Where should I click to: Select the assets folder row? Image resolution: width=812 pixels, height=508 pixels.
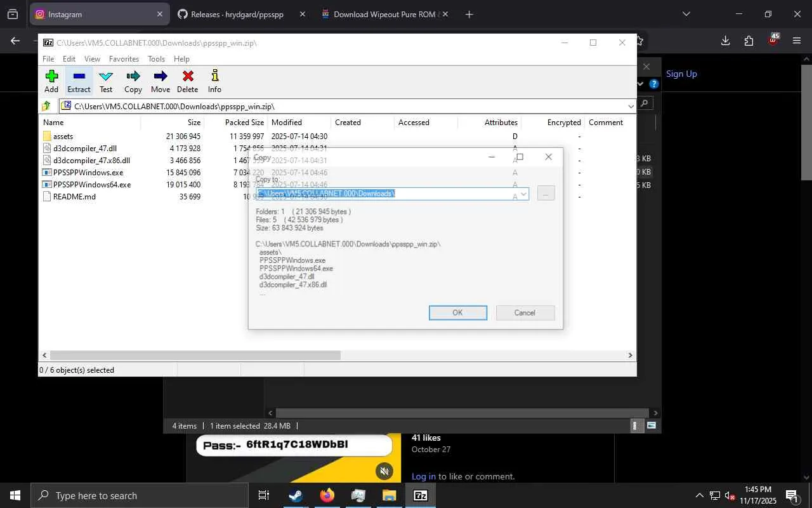pyautogui.click(x=338, y=137)
